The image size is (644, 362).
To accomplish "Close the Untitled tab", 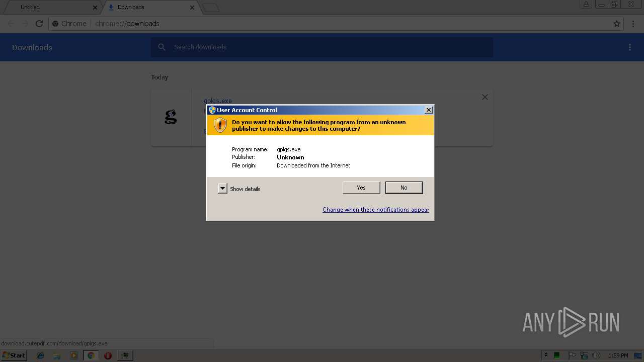I will 95,8.
